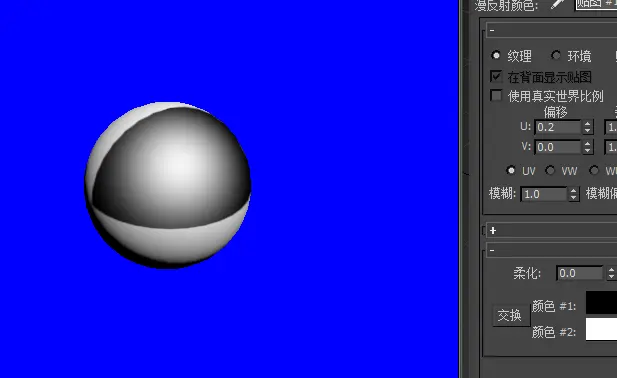Screen dimensions: 617x378
Task: Adjust V offset spinner arrows
Action: pos(587,147)
